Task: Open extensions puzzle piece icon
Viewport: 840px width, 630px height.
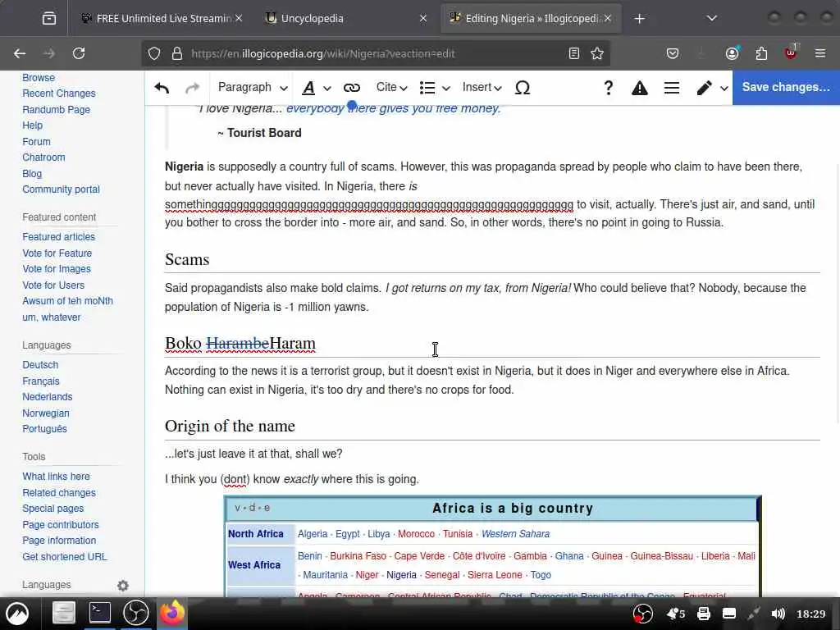Action: 761,53
